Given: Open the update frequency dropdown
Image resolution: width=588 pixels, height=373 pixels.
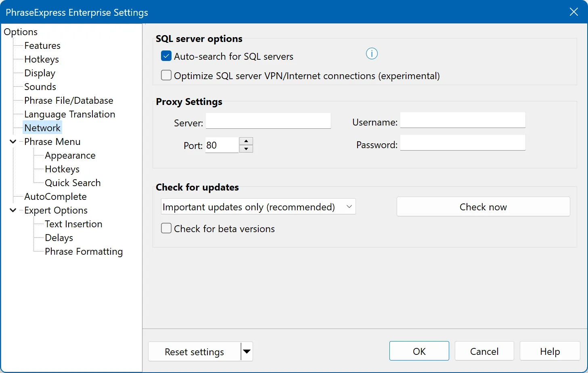Looking at the screenshot, I should pos(258,207).
